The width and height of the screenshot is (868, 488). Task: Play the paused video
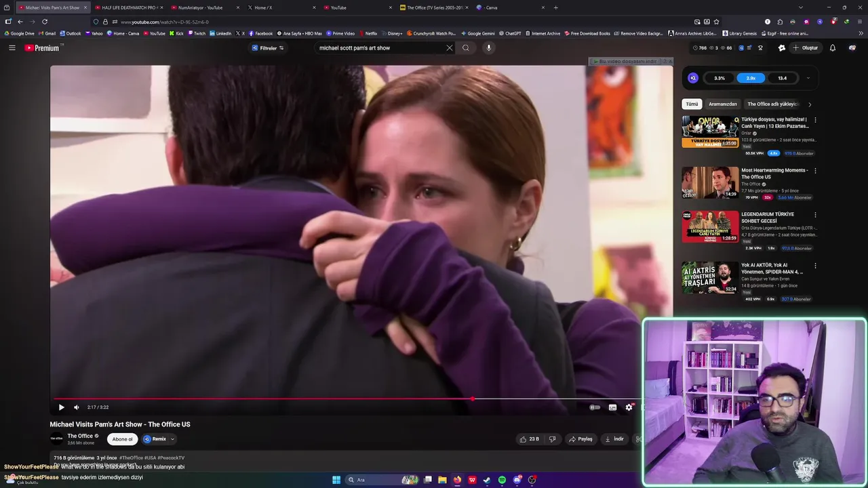[61, 407]
